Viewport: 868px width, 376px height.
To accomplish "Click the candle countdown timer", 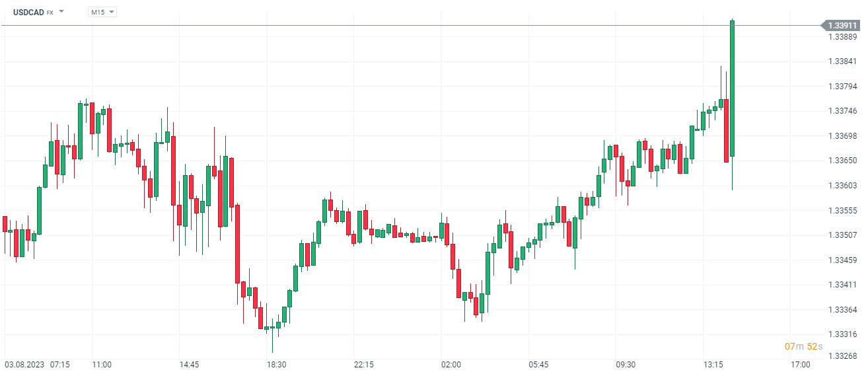I will pyautogui.click(x=804, y=346).
